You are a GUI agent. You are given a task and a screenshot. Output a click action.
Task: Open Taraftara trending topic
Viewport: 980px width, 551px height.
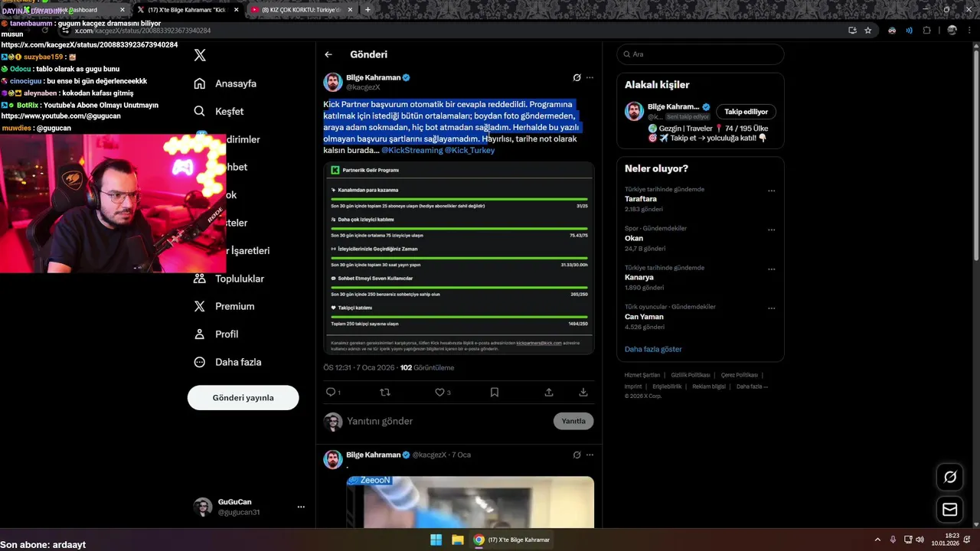tap(641, 199)
